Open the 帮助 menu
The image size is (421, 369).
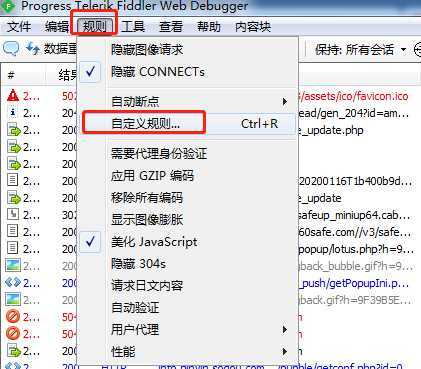[x=209, y=27]
